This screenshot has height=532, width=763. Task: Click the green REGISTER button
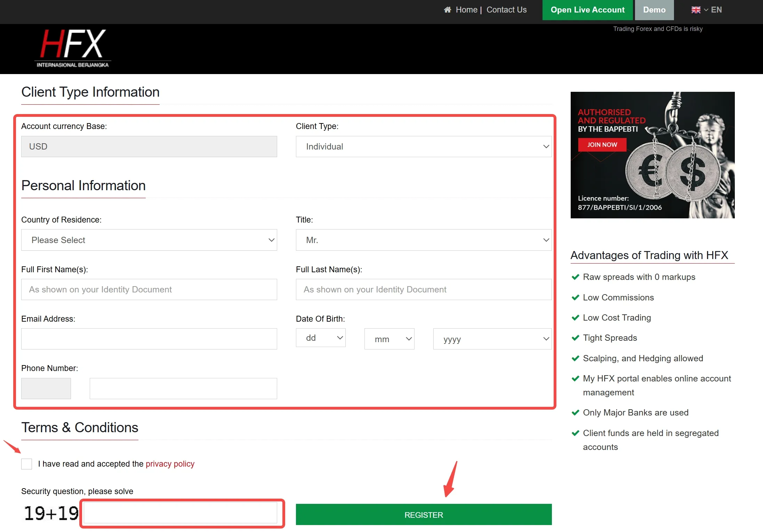[x=424, y=515]
